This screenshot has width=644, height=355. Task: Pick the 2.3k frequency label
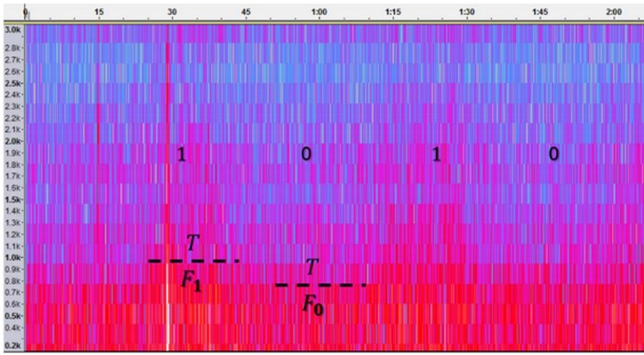coord(12,106)
